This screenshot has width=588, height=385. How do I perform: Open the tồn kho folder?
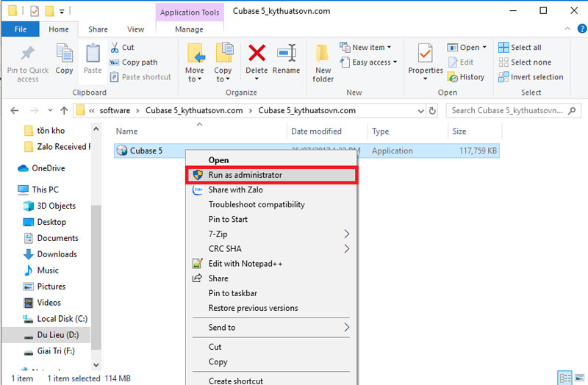[51, 131]
